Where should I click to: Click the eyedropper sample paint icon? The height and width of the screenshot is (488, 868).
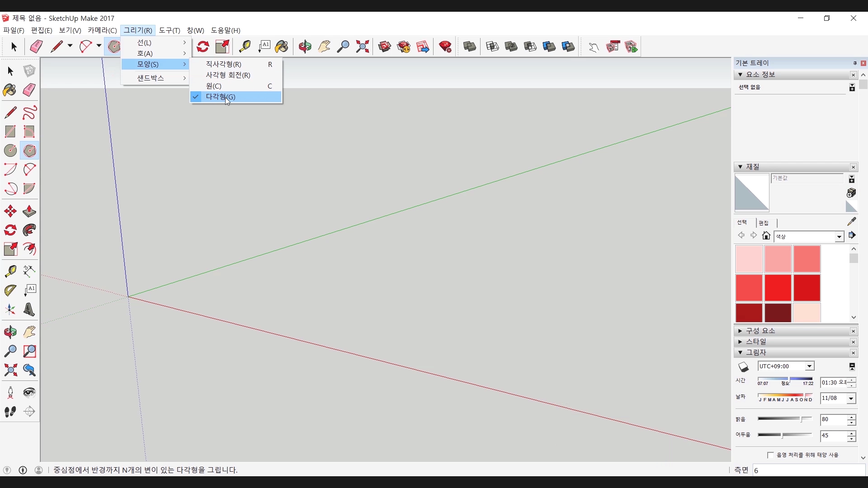(x=851, y=221)
